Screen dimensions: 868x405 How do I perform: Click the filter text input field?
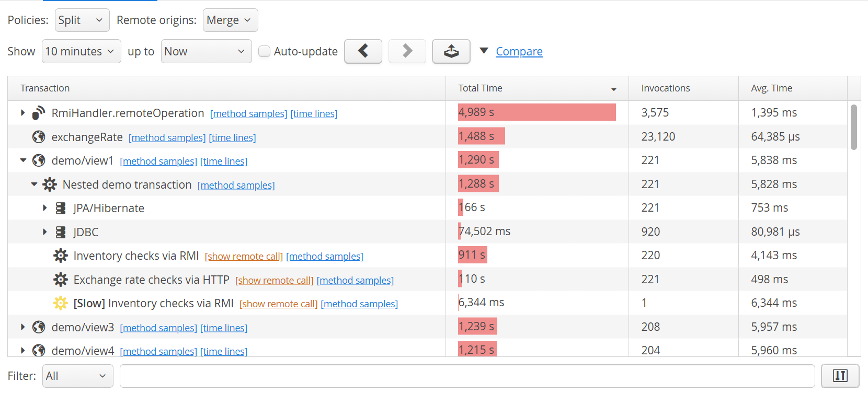[x=467, y=376]
